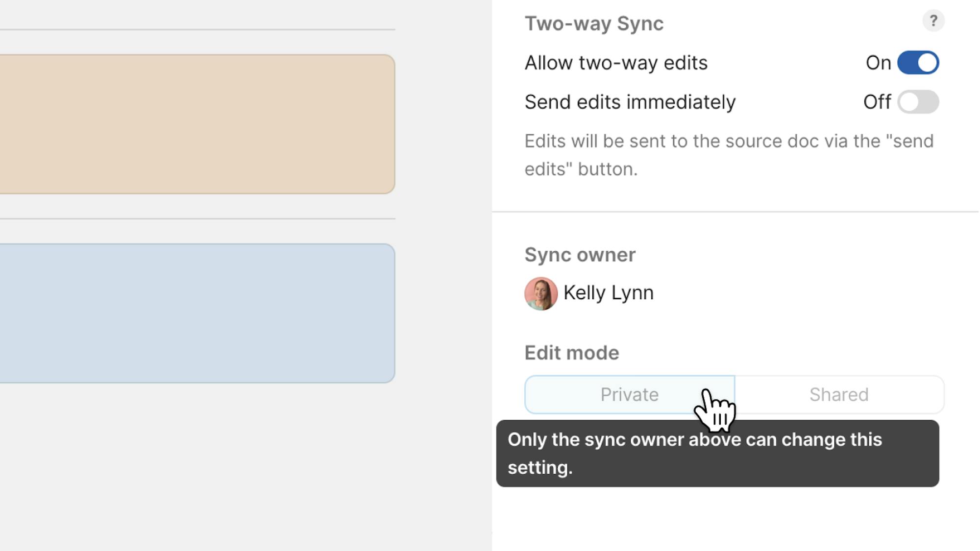This screenshot has width=980, height=551.
Task: Switch edit mode to Shared
Action: 839,395
